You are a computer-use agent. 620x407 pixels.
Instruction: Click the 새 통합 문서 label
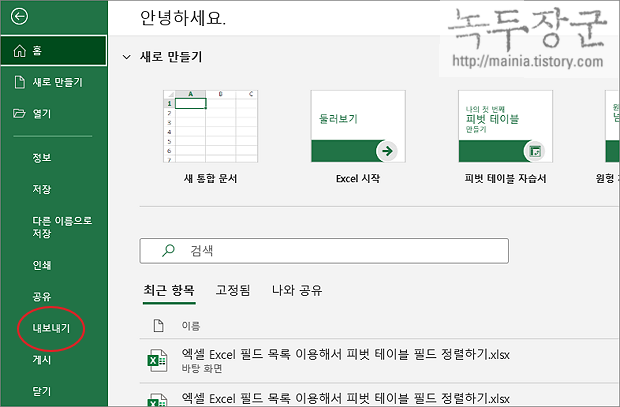[x=210, y=179]
